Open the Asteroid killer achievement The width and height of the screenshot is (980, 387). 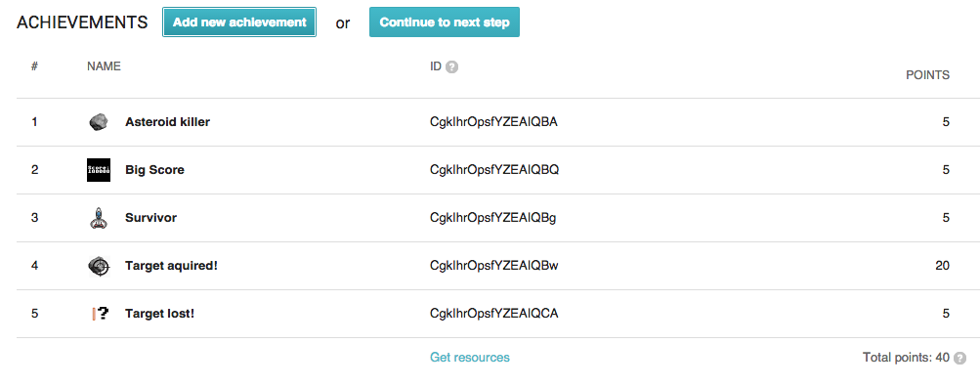[167, 122]
